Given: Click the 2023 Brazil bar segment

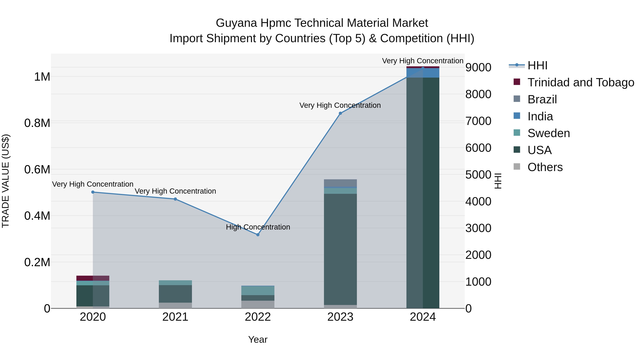Looking at the screenshot, I should [x=340, y=183].
